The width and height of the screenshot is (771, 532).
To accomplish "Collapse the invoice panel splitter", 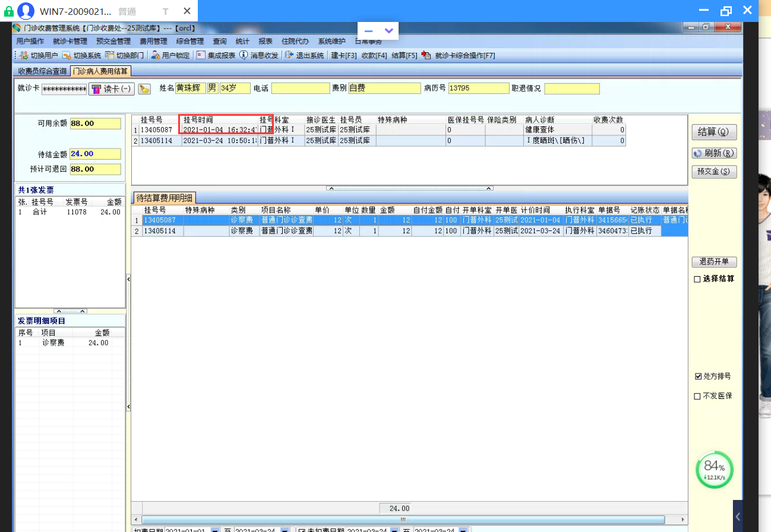I will tap(70, 311).
